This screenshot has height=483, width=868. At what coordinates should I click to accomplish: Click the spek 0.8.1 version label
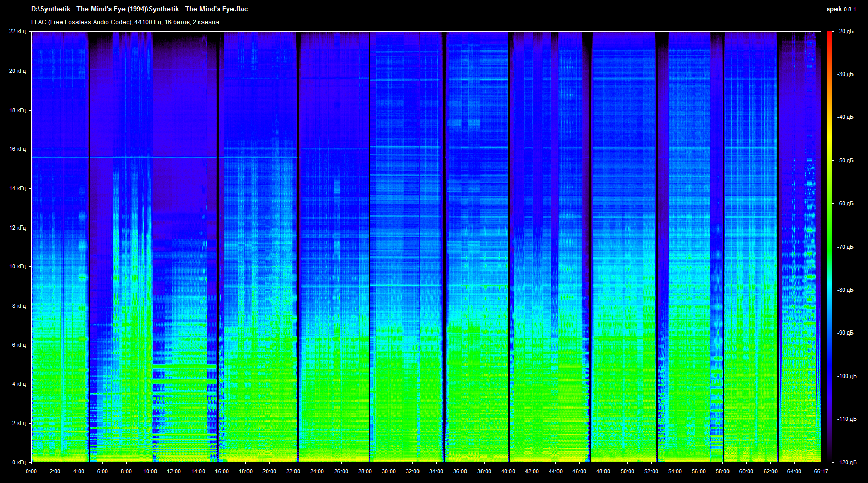click(x=841, y=9)
